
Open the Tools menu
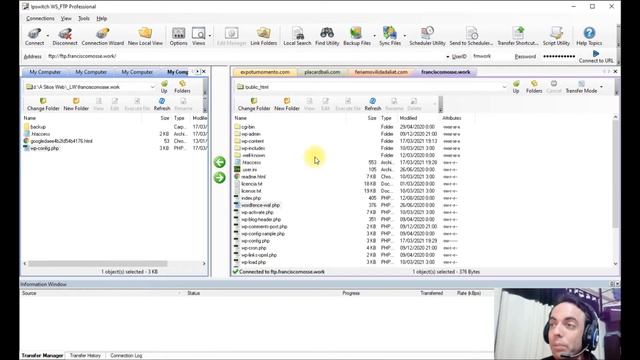[84, 18]
